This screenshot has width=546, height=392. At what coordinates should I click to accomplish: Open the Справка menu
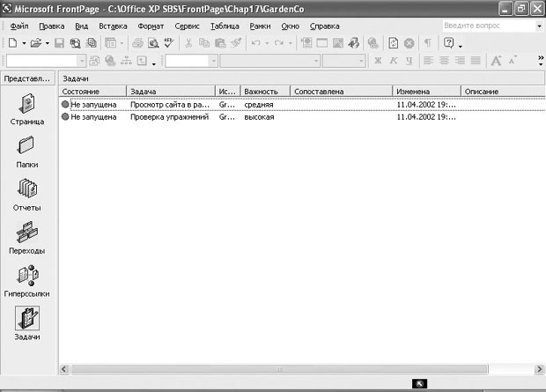pyautogui.click(x=325, y=26)
